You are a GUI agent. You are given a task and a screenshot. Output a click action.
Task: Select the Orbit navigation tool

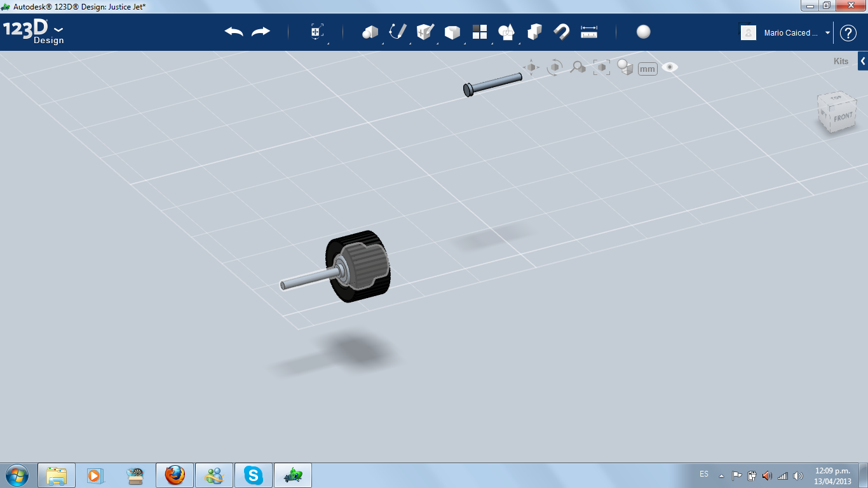click(x=555, y=67)
